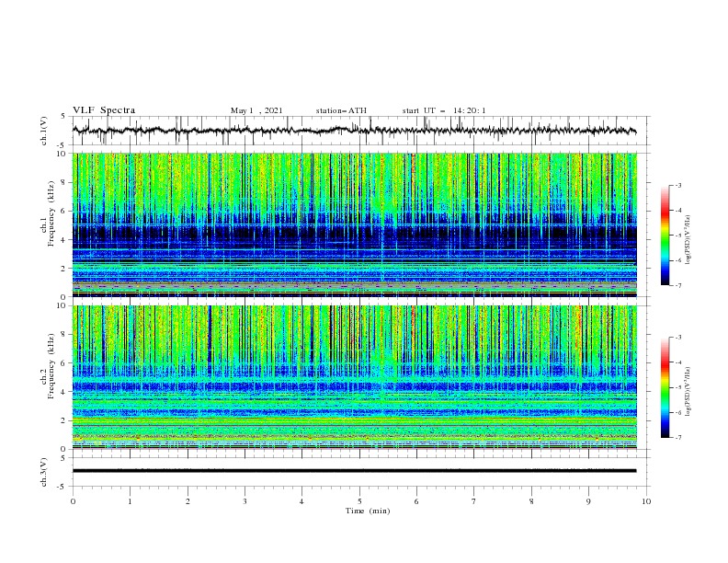Click the "-7" label on upper colorbar
This screenshot has height=563, width=728.
pyautogui.click(x=678, y=285)
